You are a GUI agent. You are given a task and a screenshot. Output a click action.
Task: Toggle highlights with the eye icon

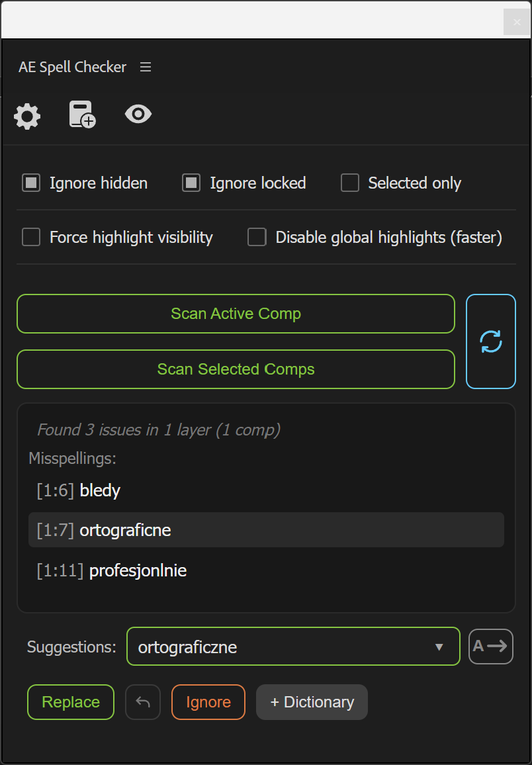(x=138, y=114)
